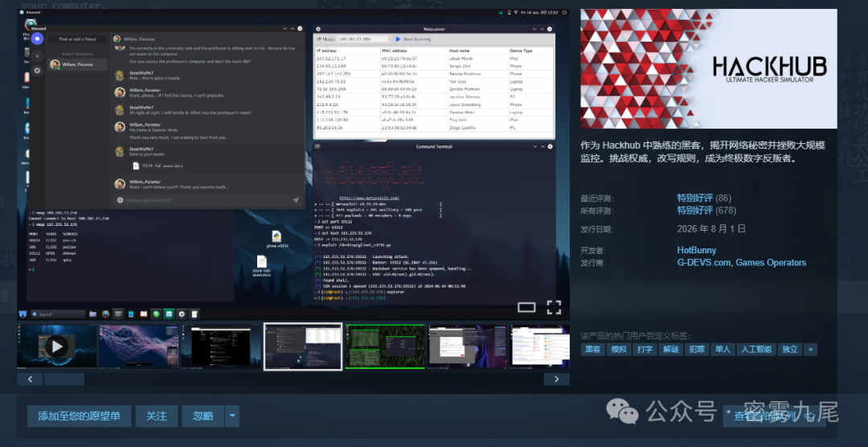Open the 单人 tag

pos(723,350)
